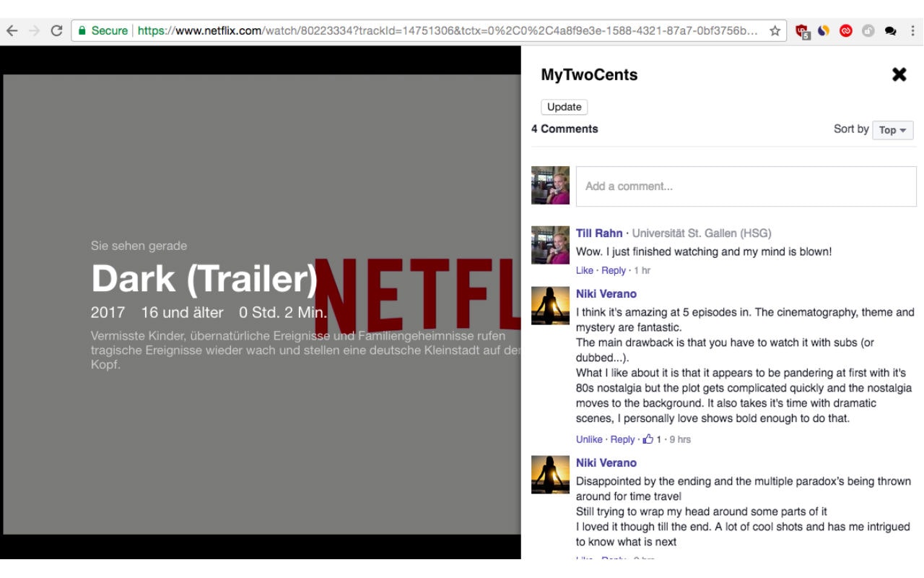This screenshot has height=578, width=924.
Task: Click the 16 und älter rating text
Action: (182, 313)
